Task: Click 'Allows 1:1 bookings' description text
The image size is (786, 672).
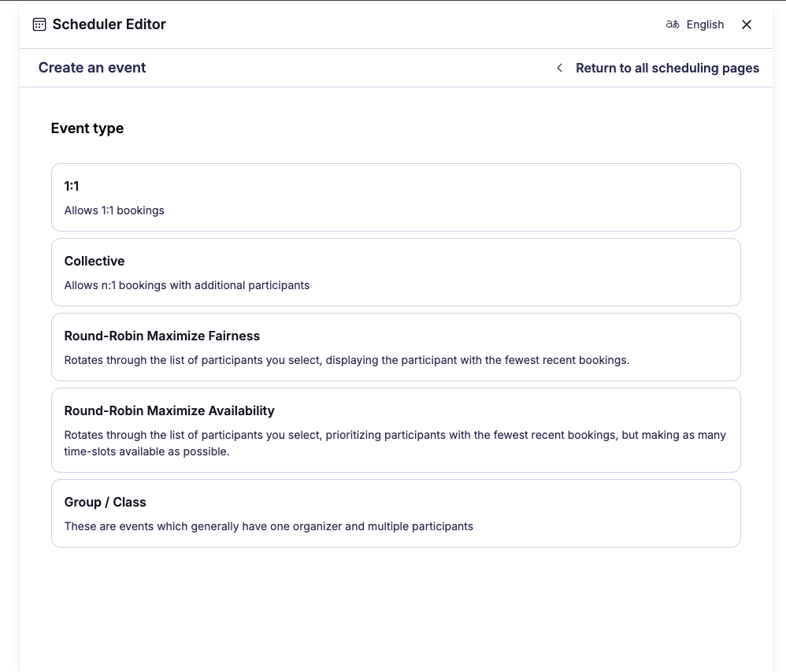Action: [x=114, y=210]
